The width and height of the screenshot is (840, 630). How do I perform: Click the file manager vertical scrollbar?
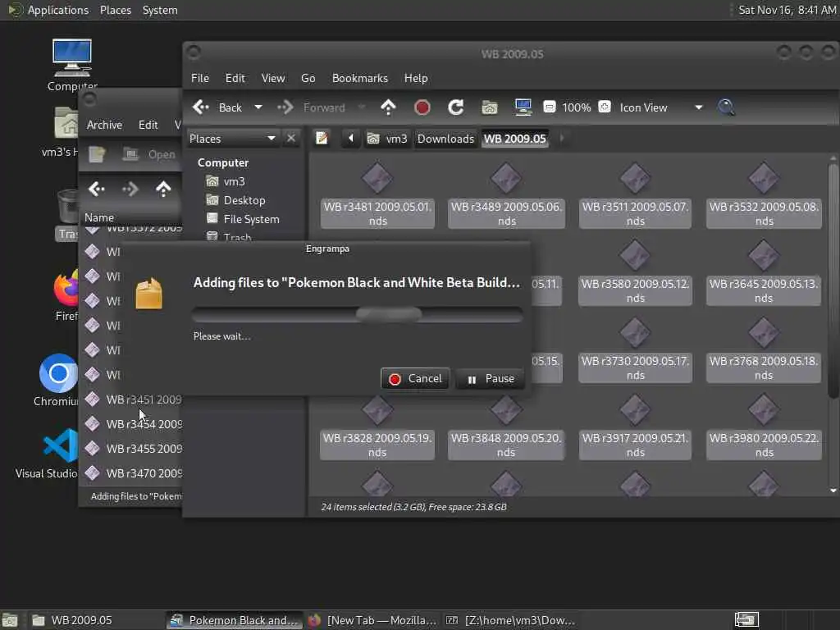[x=833, y=281]
